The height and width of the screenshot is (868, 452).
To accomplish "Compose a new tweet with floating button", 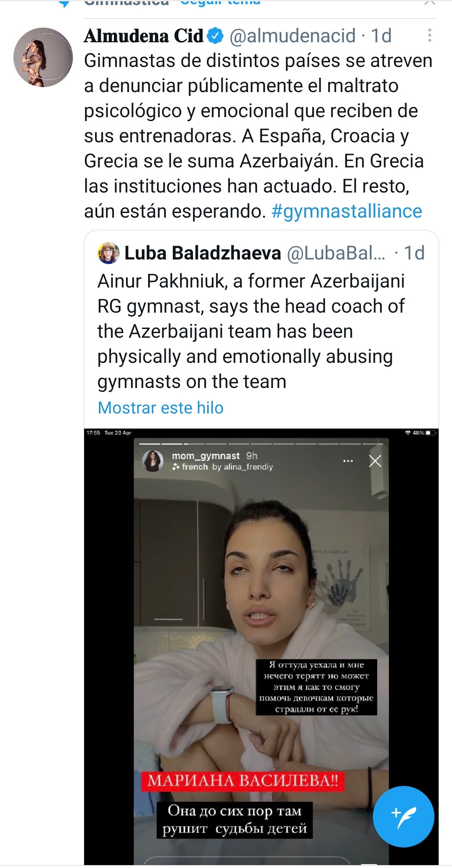I will click(403, 817).
